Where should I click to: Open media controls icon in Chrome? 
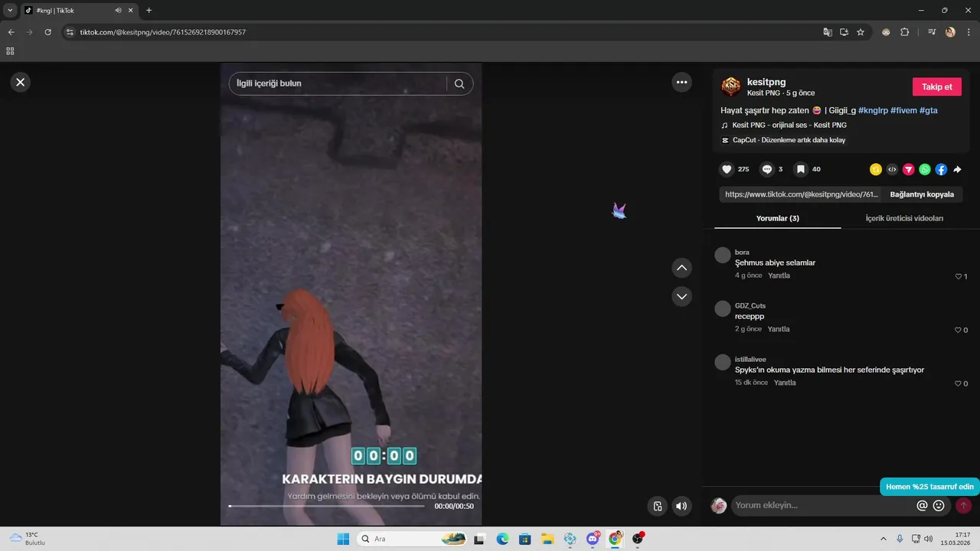coord(932,32)
